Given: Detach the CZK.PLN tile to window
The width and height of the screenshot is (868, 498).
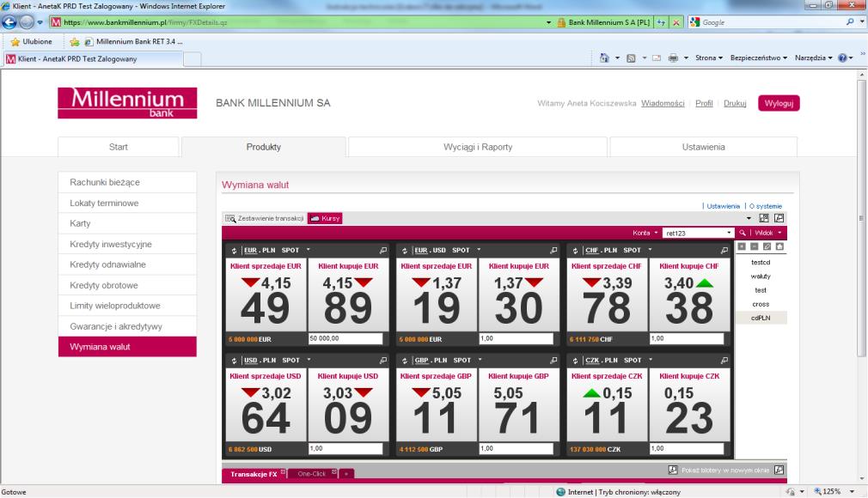Looking at the screenshot, I should point(724,361).
